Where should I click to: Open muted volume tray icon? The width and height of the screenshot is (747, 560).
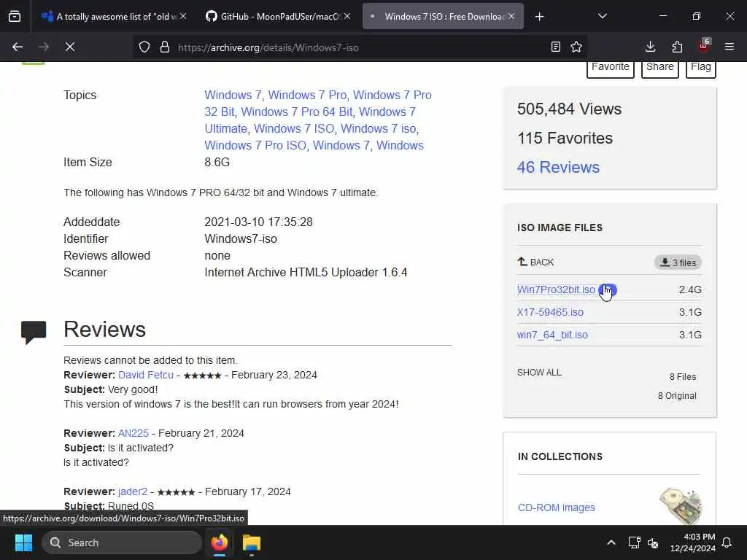[653, 542]
